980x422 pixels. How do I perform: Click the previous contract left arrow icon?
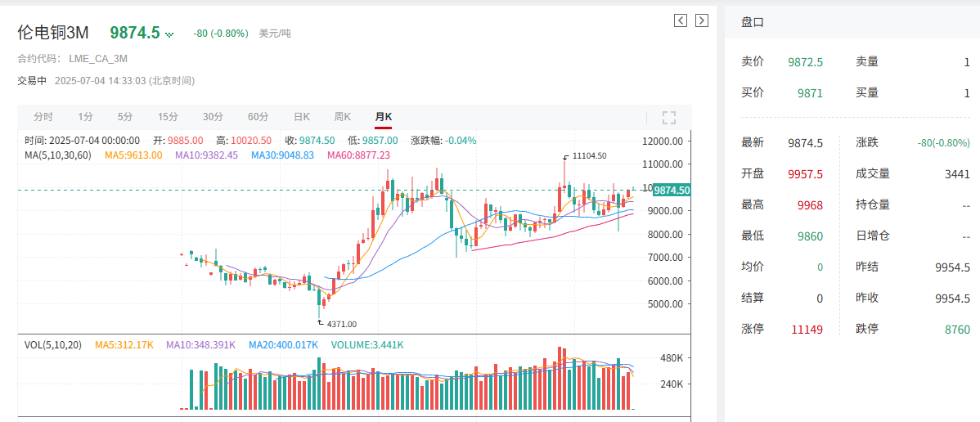coord(681,20)
